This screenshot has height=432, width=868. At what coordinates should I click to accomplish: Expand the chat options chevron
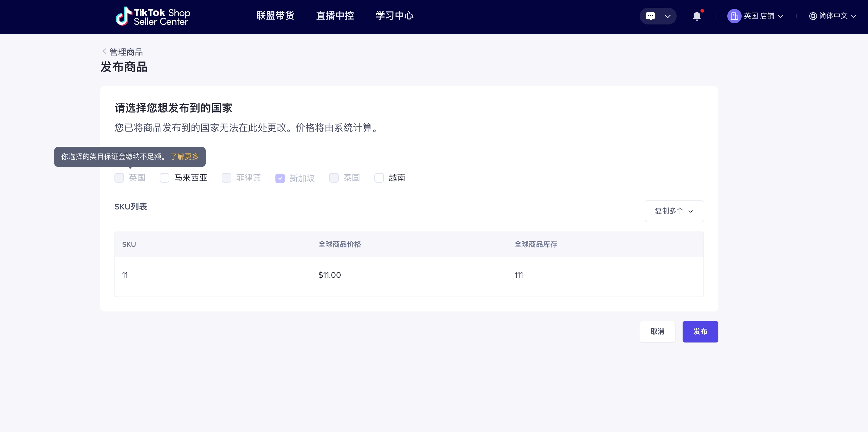point(667,16)
